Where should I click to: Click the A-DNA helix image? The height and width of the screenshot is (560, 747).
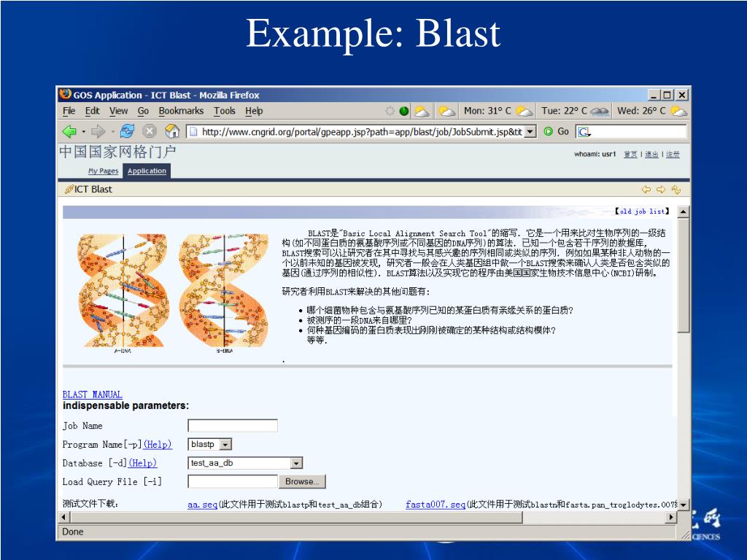[x=123, y=293]
